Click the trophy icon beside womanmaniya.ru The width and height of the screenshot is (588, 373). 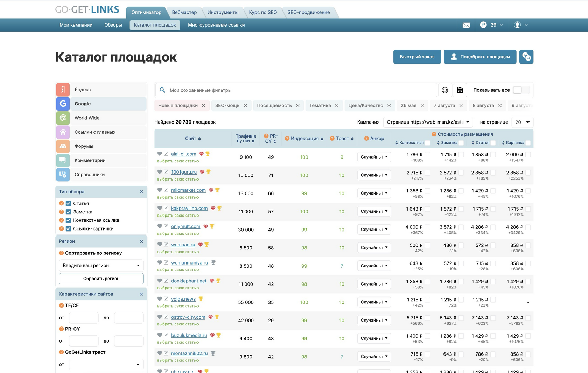pyautogui.click(x=213, y=262)
